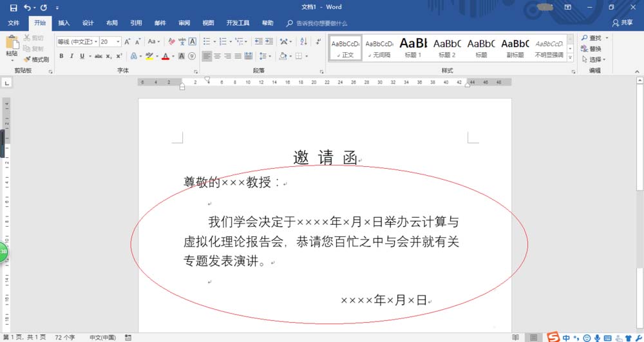
Task: Set right text alignment
Action: (227, 56)
